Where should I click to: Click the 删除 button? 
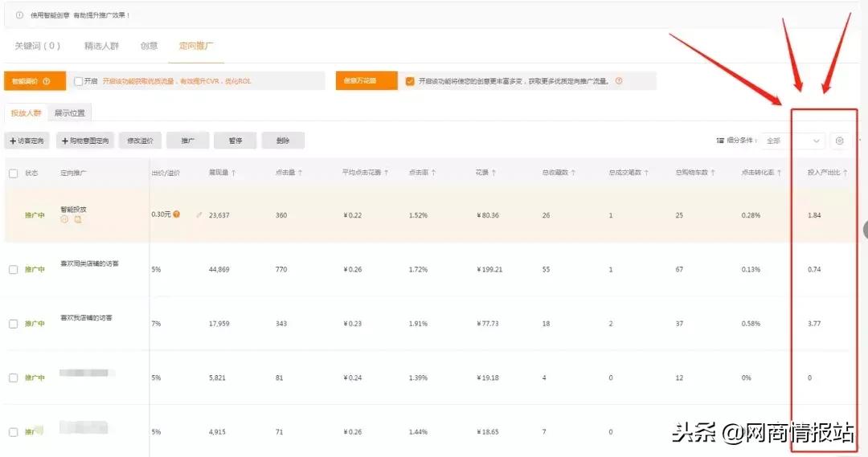283,141
